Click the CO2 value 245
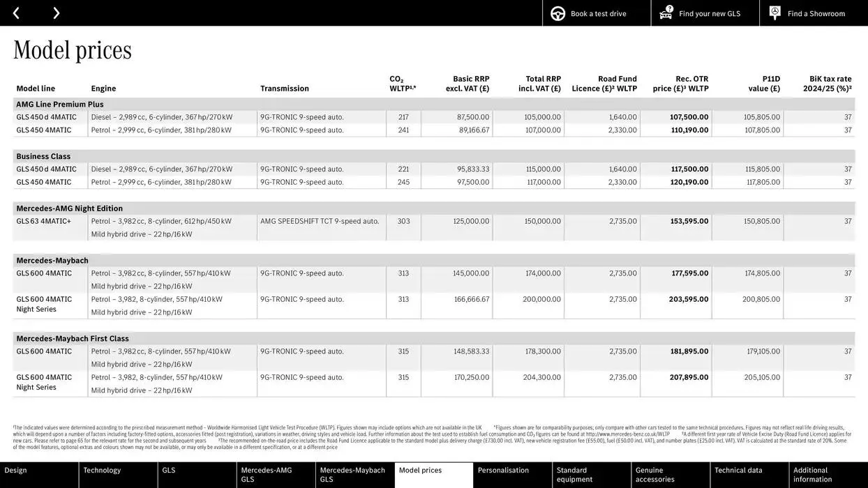Screen dimensions: 868x488 coord(403,183)
